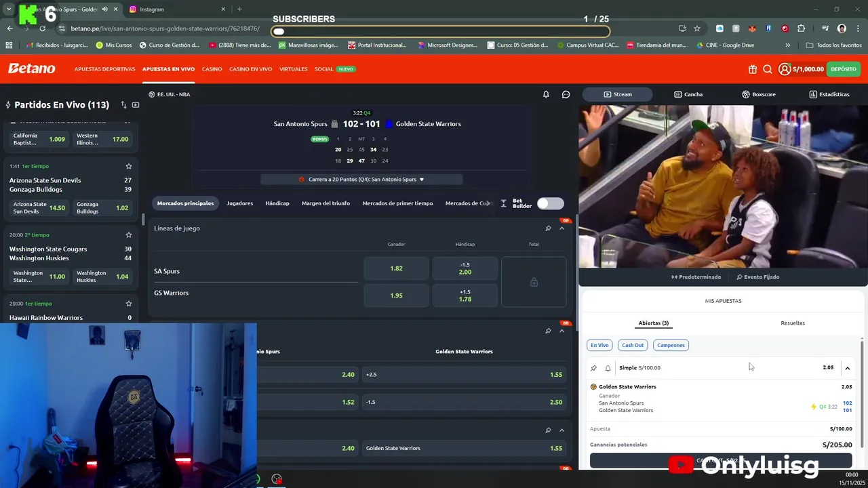The image size is (868, 488).
Task: Open the Casino En Vivo menu item
Action: 250,69
